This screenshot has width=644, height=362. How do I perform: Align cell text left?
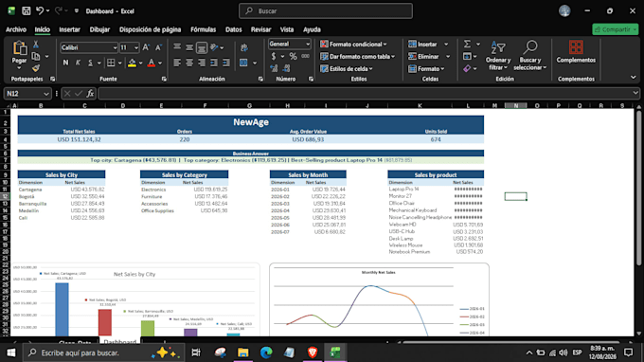point(177,63)
